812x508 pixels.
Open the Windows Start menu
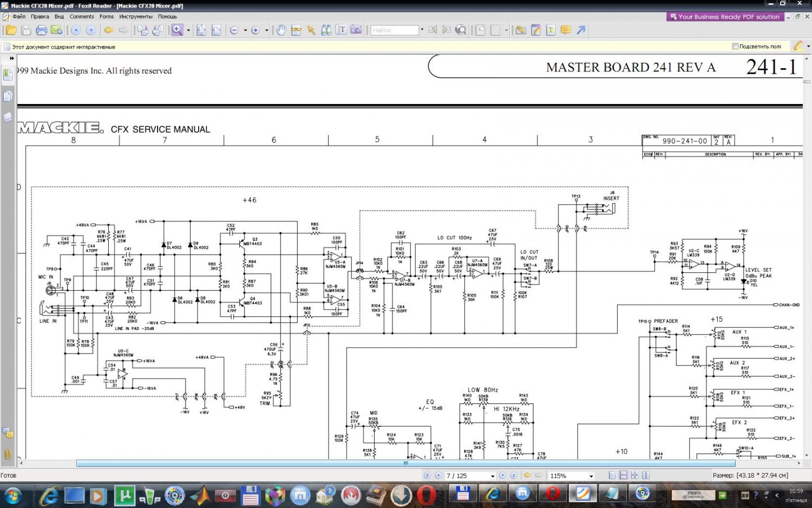click(x=12, y=495)
